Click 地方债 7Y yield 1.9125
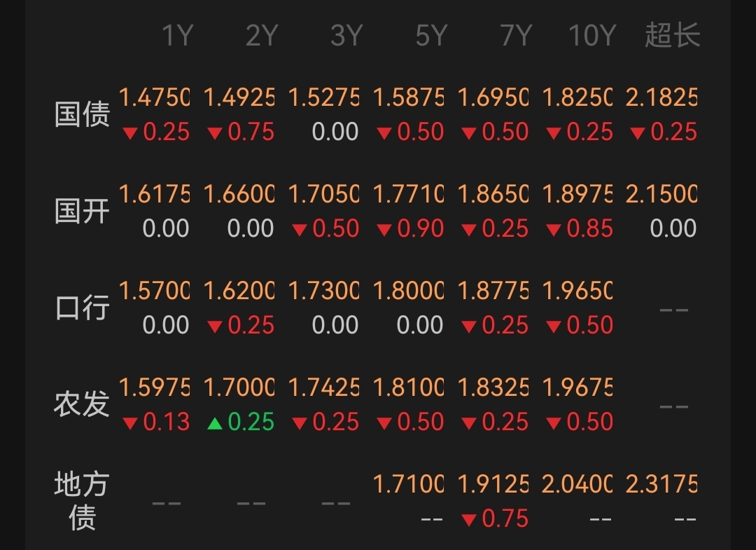The height and width of the screenshot is (550, 756). coord(493,484)
